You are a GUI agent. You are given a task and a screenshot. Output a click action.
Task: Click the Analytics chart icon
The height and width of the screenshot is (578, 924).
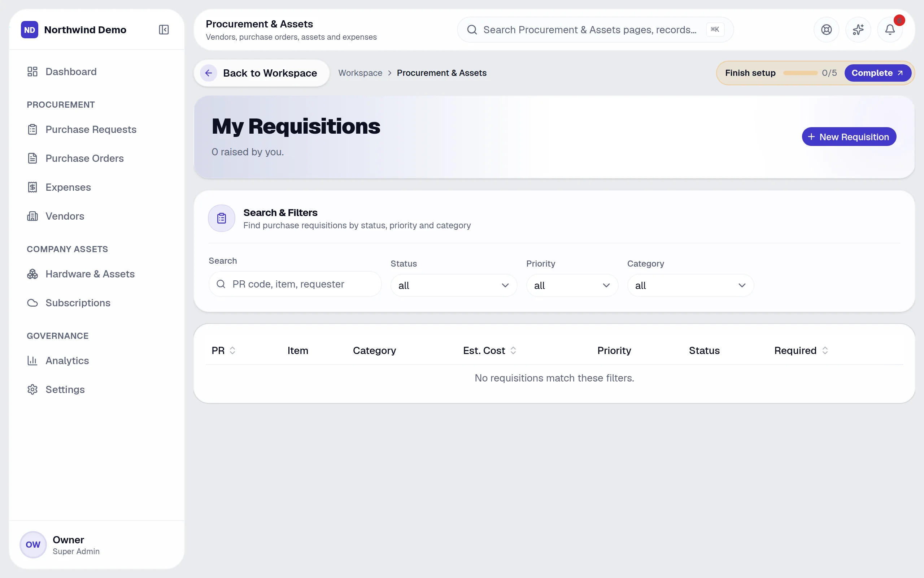pyautogui.click(x=32, y=361)
